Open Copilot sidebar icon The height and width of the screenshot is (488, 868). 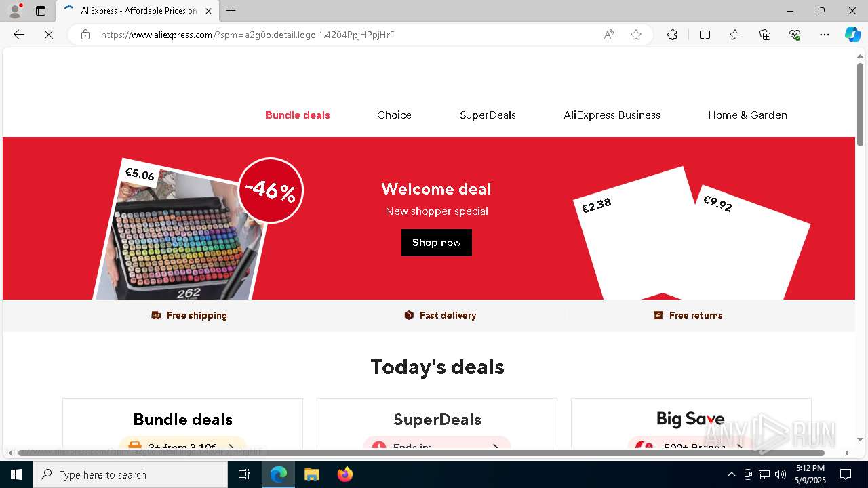click(x=852, y=35)
